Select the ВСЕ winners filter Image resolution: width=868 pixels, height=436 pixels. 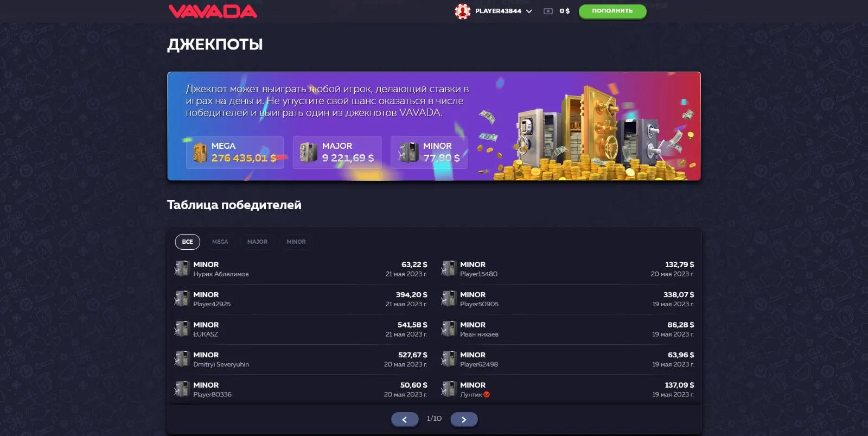(187, 242)
